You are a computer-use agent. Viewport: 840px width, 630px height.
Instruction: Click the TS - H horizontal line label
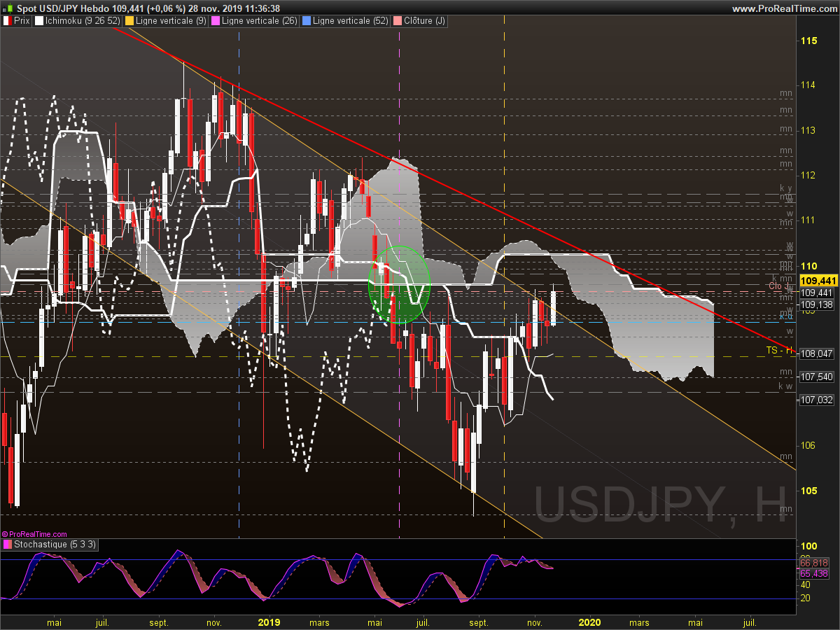[779, 349]
